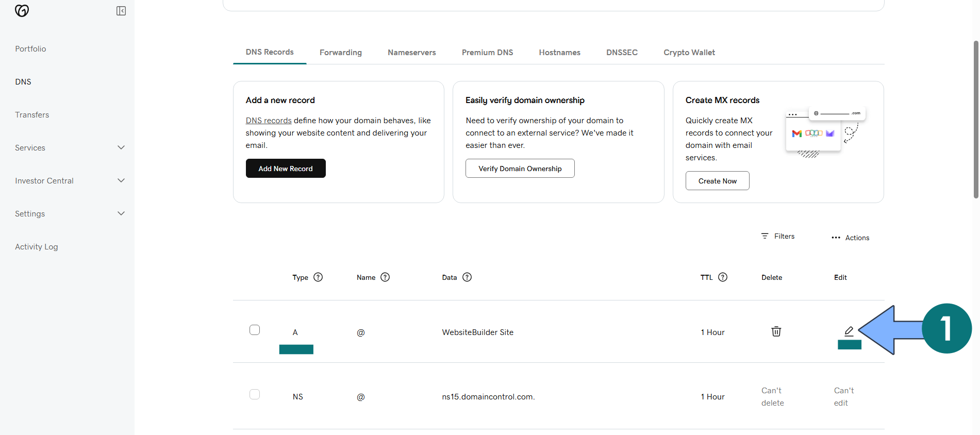Image resolution: width=980 pixels, height=435 pixels.
Task: Switch to DNS Records tab
Action: click(x=270, y=52)
